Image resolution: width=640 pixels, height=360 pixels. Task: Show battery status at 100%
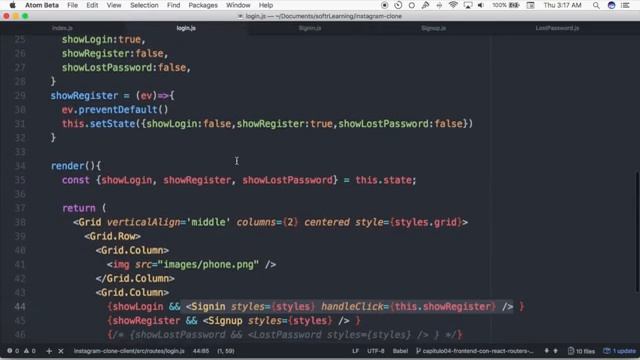pos(505,5)
